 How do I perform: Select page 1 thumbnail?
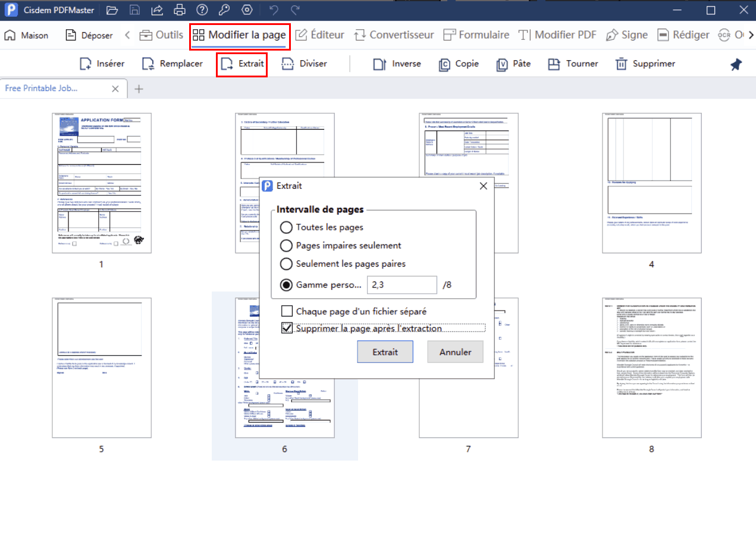(x=101, y=183)
